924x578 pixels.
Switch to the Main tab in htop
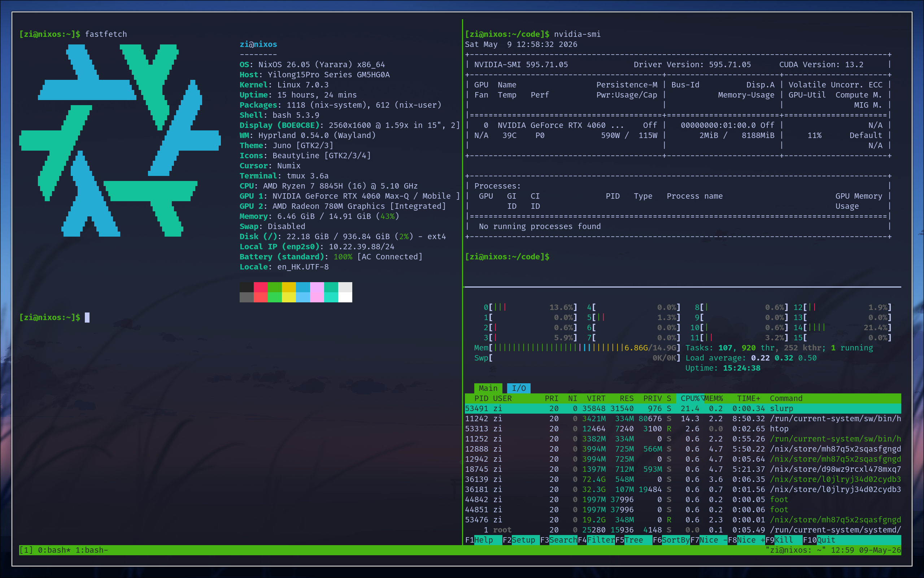pyautogui.click(x=488, y=388)
